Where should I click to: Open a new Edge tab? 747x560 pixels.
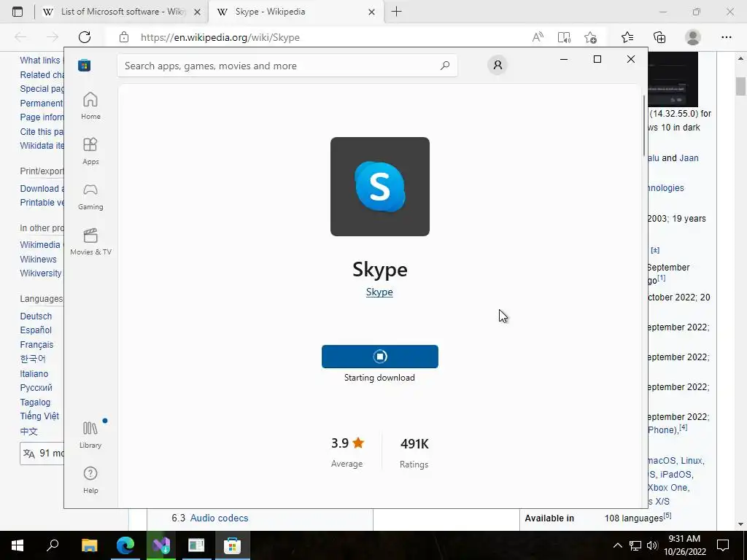pyautogui.click(x=396, y=12)
